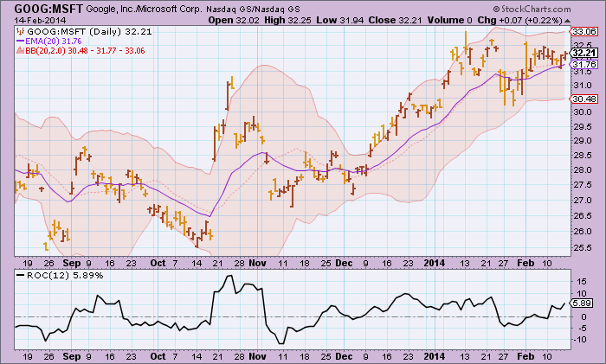
Task: Click the 5.89 ROC value tag
Action: pyautogui.click(x=582, y=303)
